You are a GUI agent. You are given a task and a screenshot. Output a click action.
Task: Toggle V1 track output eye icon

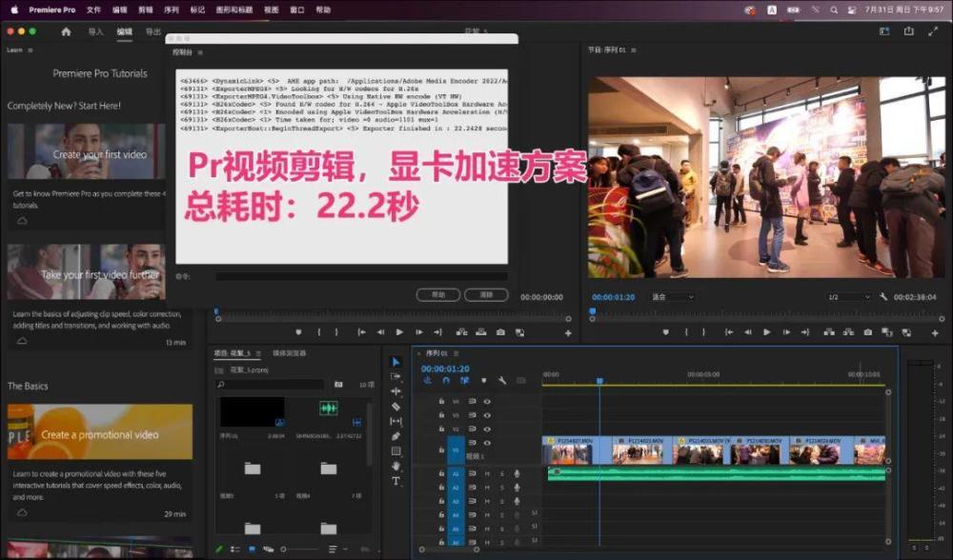[x=487, y=444]
